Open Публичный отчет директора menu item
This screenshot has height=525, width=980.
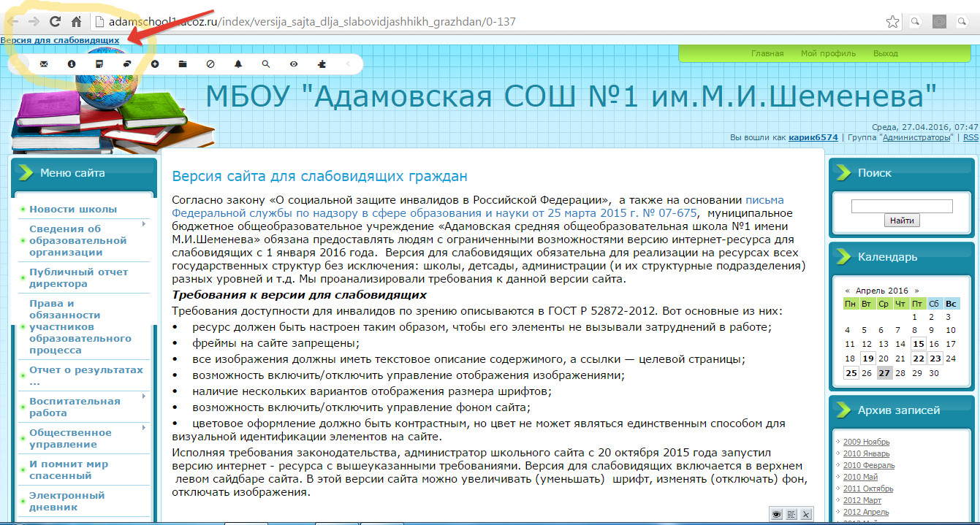[79, 277]
